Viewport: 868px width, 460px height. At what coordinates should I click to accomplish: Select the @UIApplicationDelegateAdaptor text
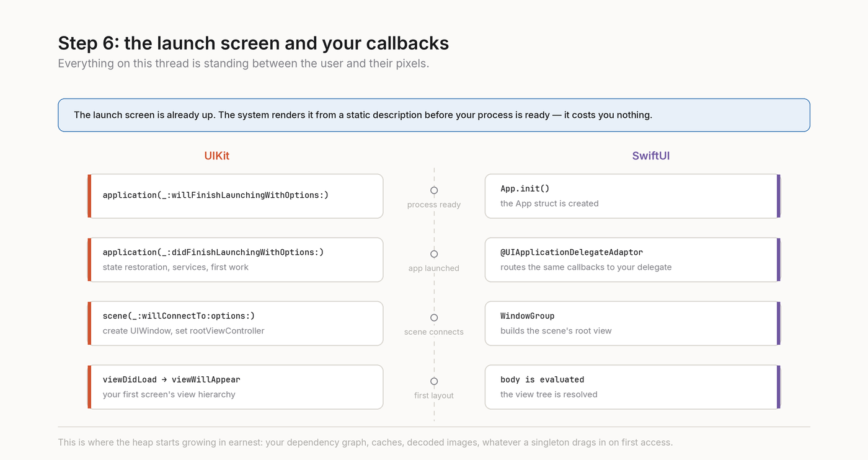point(572,252)
